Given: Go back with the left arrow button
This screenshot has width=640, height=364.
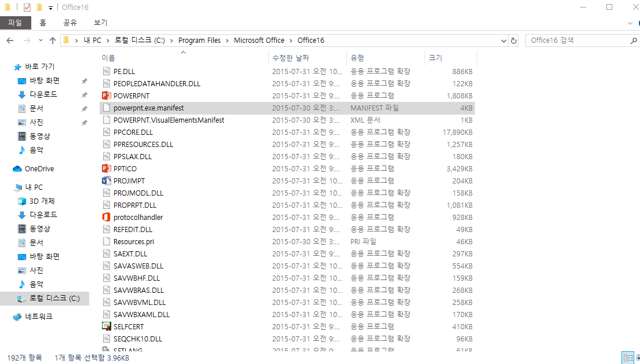Looking at the screenshot, I should click(10, 41).
